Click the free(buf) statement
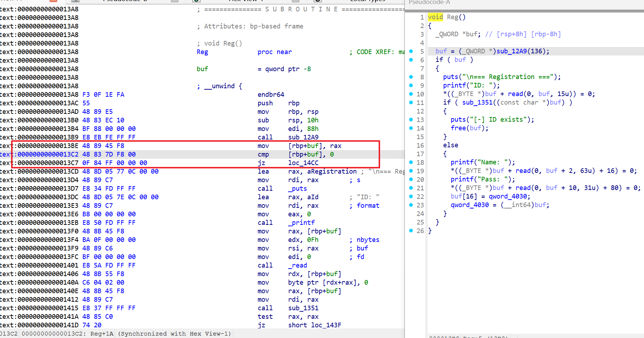 [x=470, y=128]
